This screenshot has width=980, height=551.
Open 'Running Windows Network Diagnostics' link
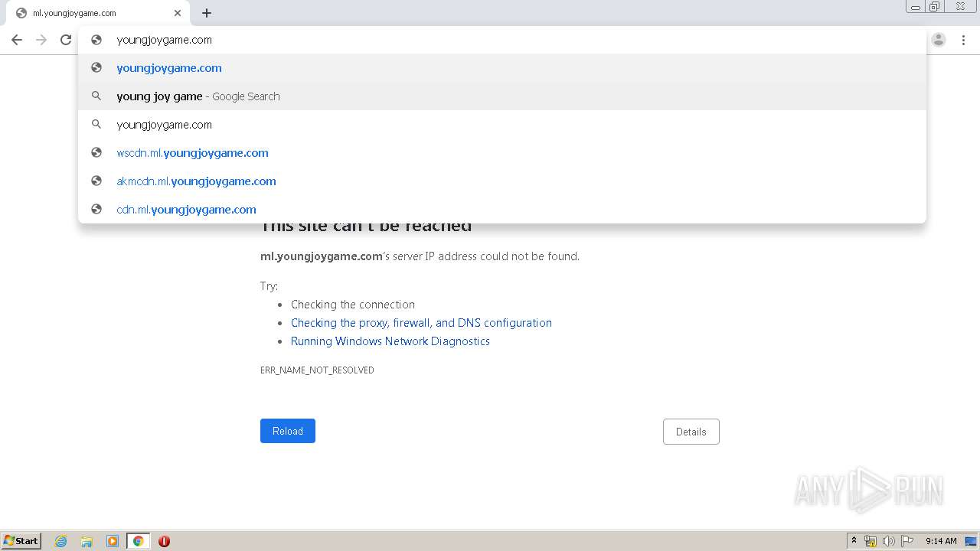click(390, 341)
